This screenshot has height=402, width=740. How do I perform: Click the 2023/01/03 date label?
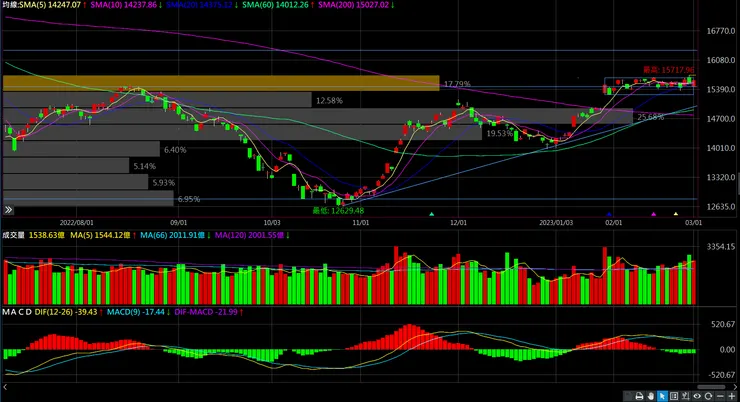click(556, 222)
